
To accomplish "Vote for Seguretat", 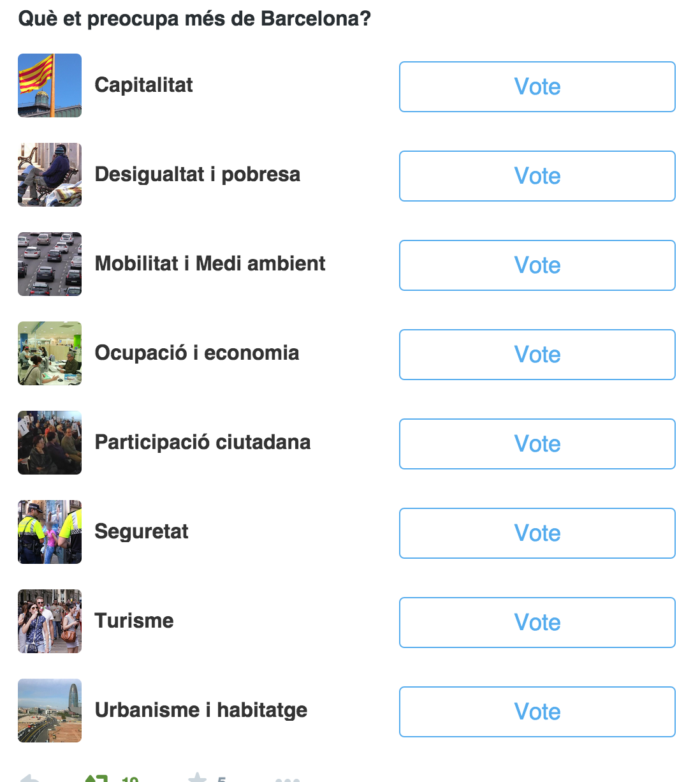I will point(537,533).
